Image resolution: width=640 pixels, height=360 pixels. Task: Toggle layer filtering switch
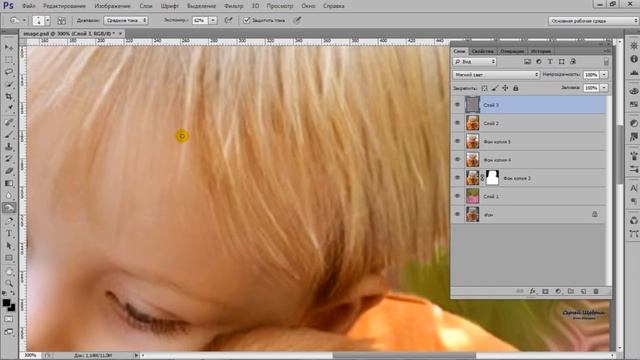point(606,62)
